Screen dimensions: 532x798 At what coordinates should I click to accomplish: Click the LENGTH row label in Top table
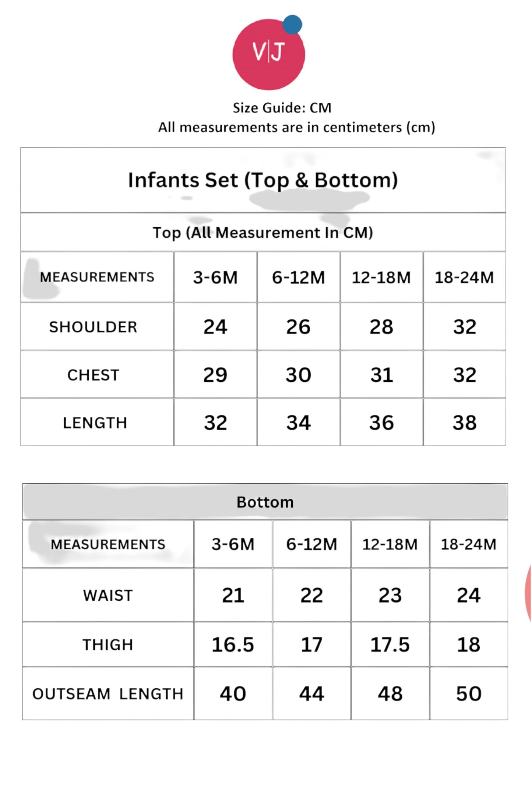point(95,423)
